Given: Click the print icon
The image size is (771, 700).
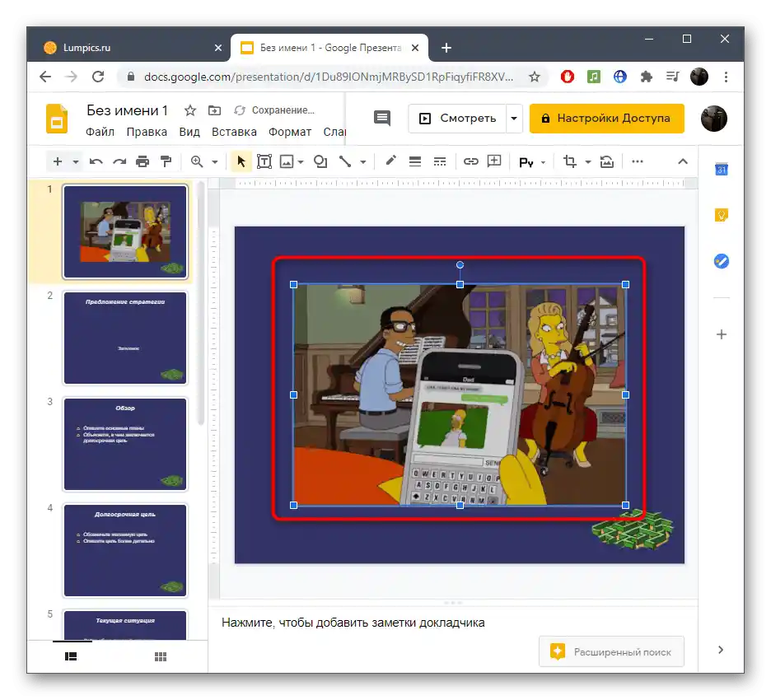Looking at the screenshot, I should coord(143,162).
